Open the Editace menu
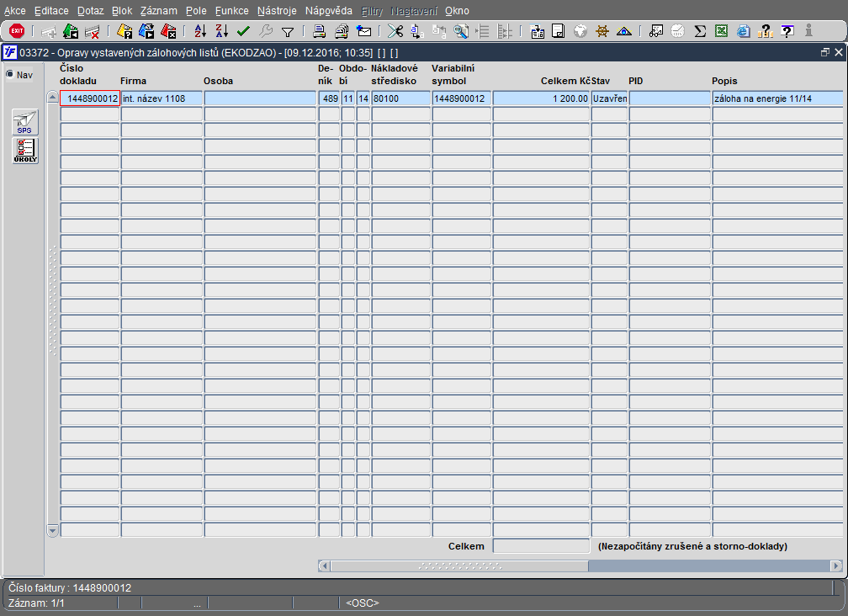 click(51, 11)
